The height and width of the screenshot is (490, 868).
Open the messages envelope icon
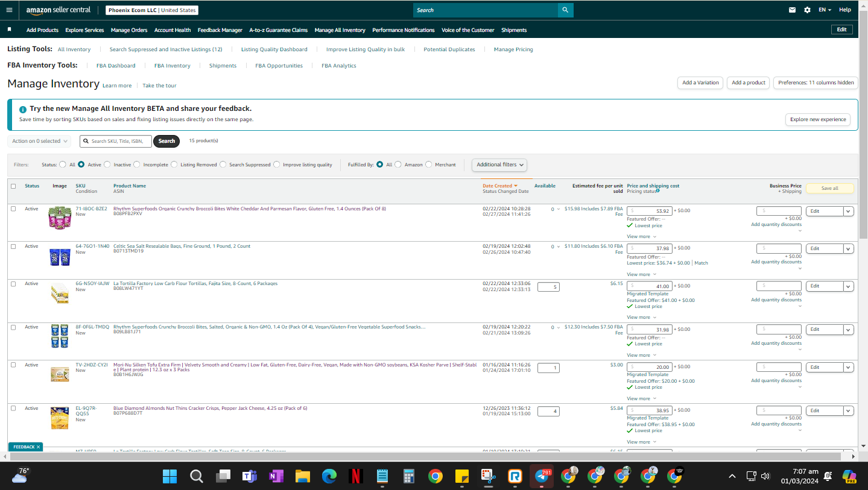click(x=792, y=10)
